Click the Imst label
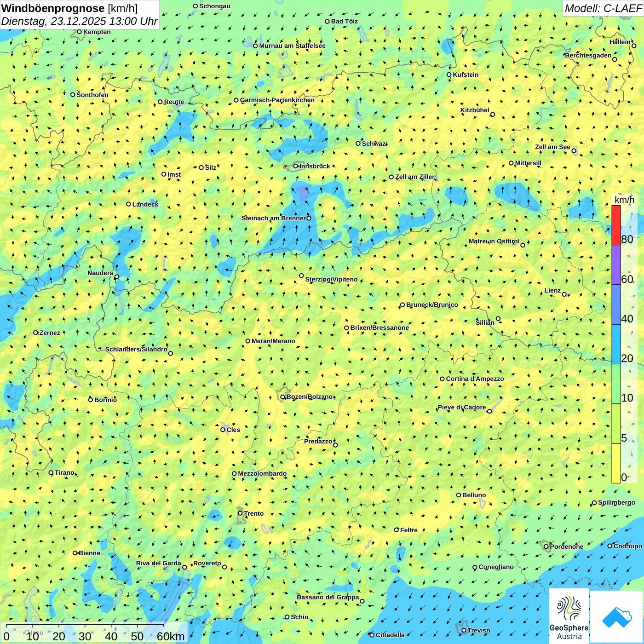644x644 pixels. 174,174
